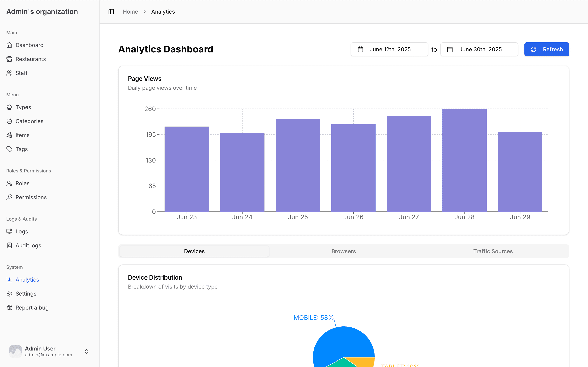Select the Permissions key icon
The image size is (588, 367).
coord(10,197)
